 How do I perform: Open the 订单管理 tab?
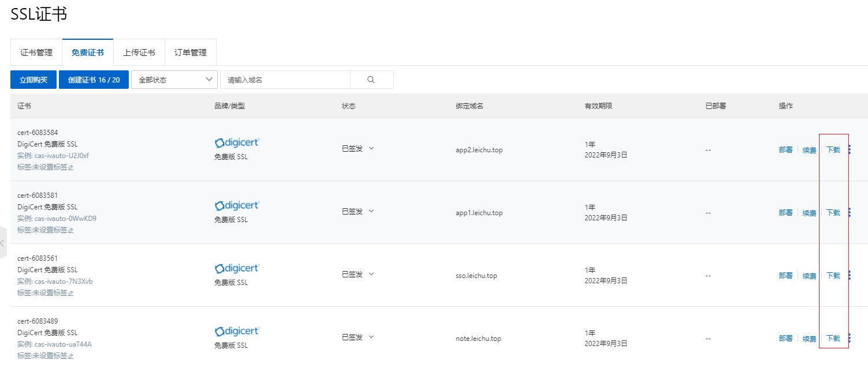coord(191,52)
